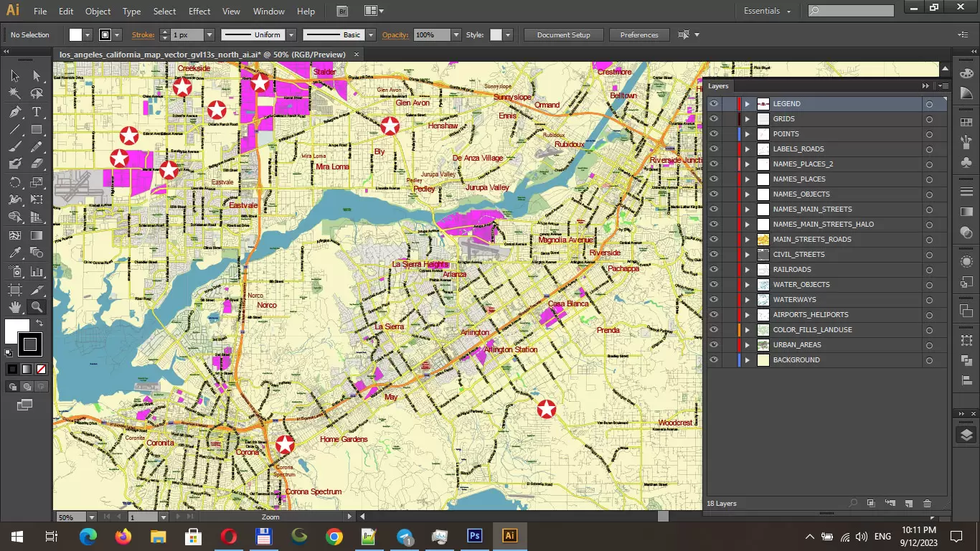Open the stroke weight dropdown

[209, 34]
